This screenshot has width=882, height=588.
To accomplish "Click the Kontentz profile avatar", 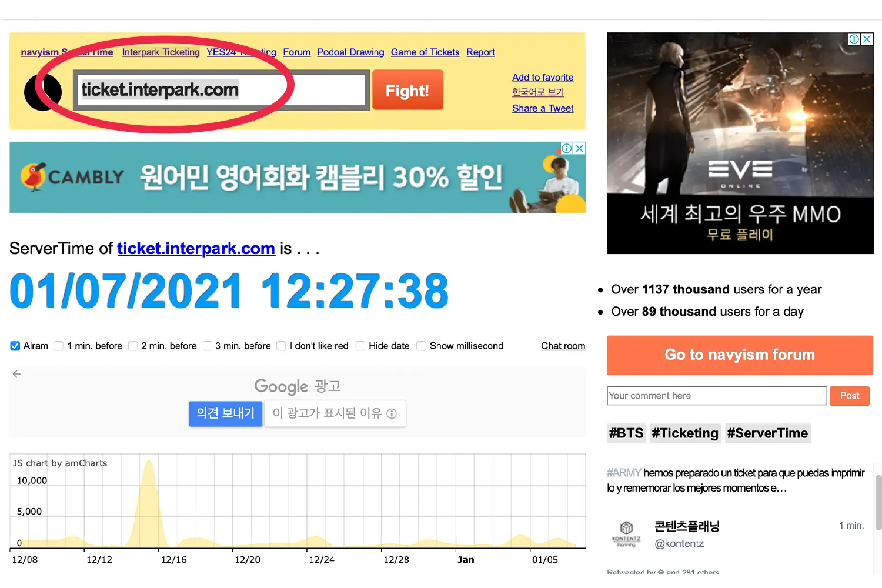I will [x=626, y=532].
